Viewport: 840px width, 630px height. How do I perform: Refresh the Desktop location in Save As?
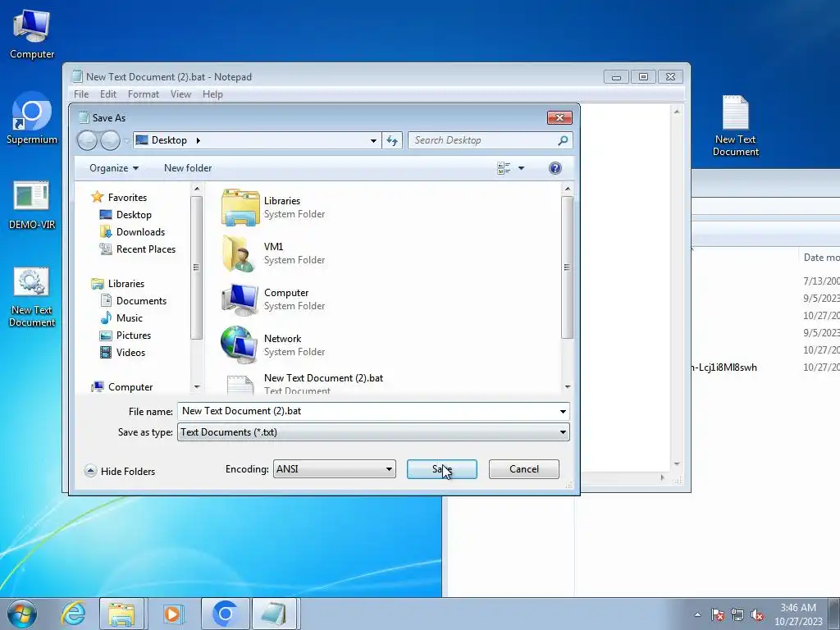point(392,140)
